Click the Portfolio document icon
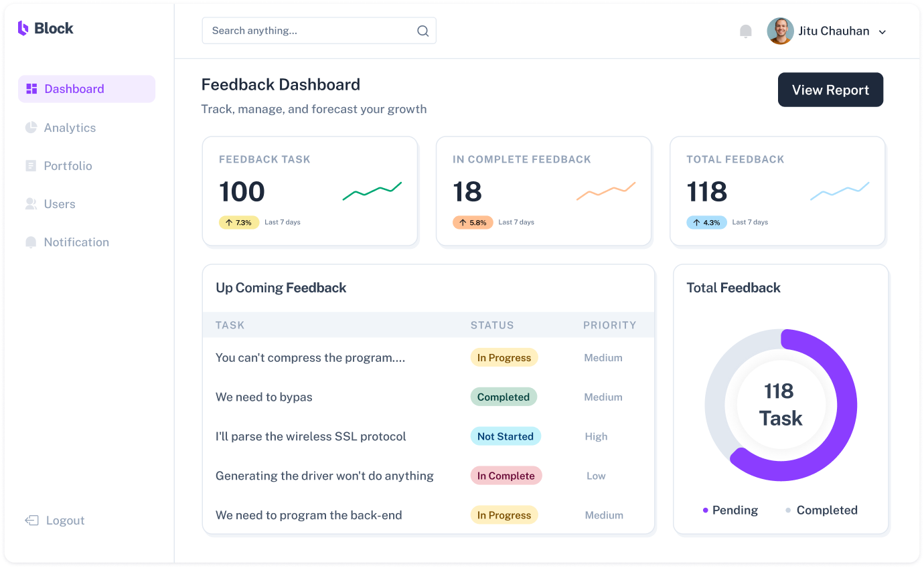Viewport: 924px width, 568px height. [31, 166]
